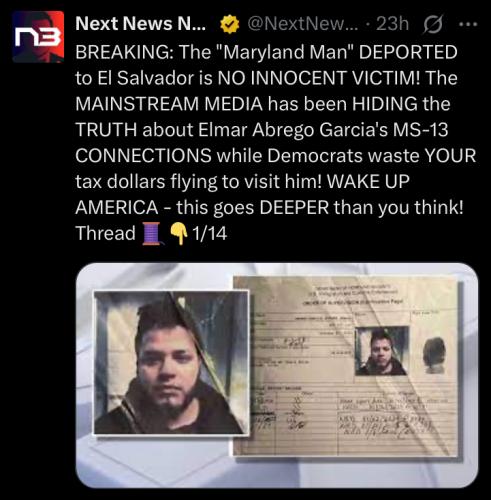Click the purple thread spool emoji
Screen dimensions: 491x500
pyautogui.click(x=152, y=234)
